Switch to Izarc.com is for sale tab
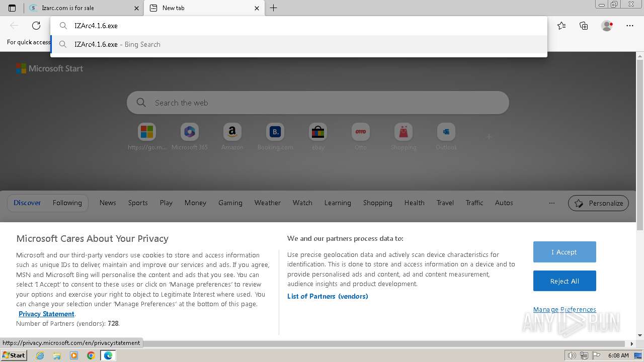This screenshot has height=362, width=644. [84, 8]
